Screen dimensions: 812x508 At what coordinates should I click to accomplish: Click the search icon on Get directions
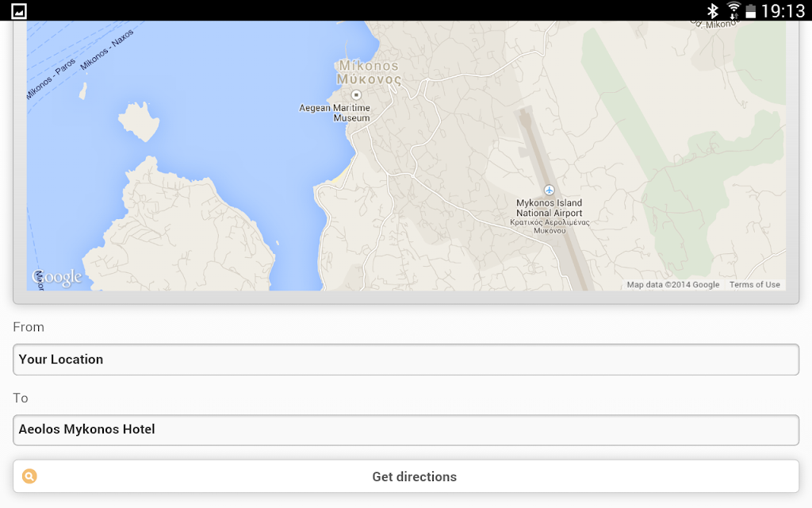tap(29, 476)
